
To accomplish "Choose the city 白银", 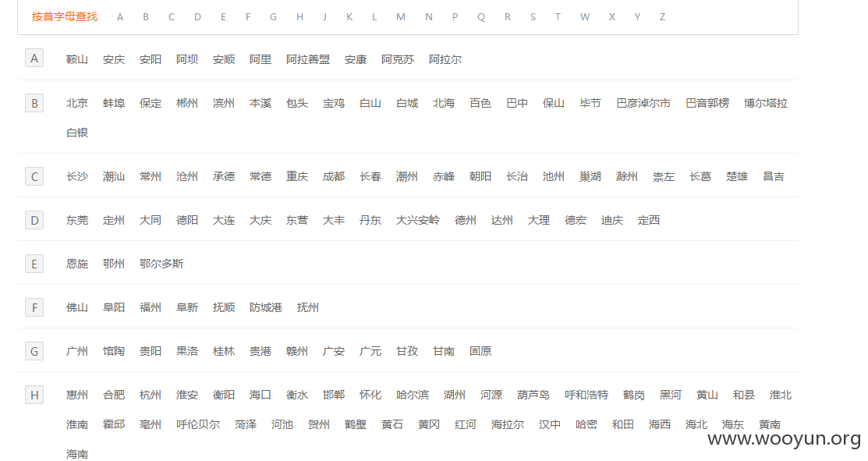I will point(77,133).
